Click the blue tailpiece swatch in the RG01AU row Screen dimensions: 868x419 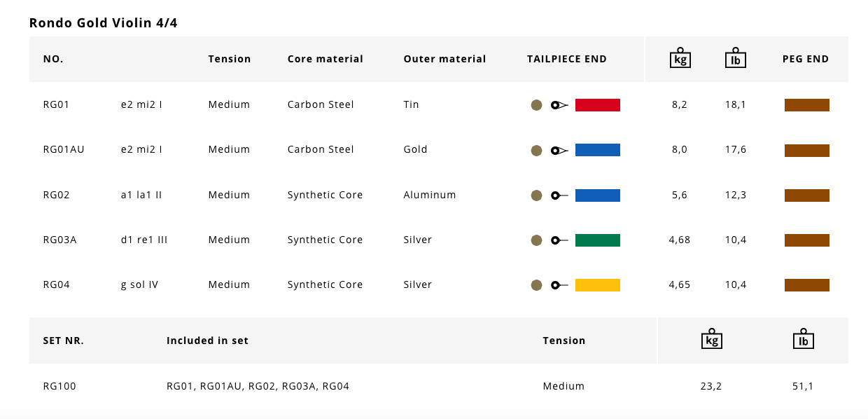pyautogui.click(x=598, y=150)
